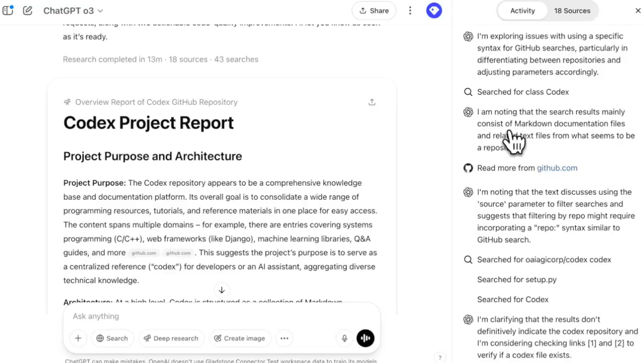Open the three-dot options menu

point(410,10)
